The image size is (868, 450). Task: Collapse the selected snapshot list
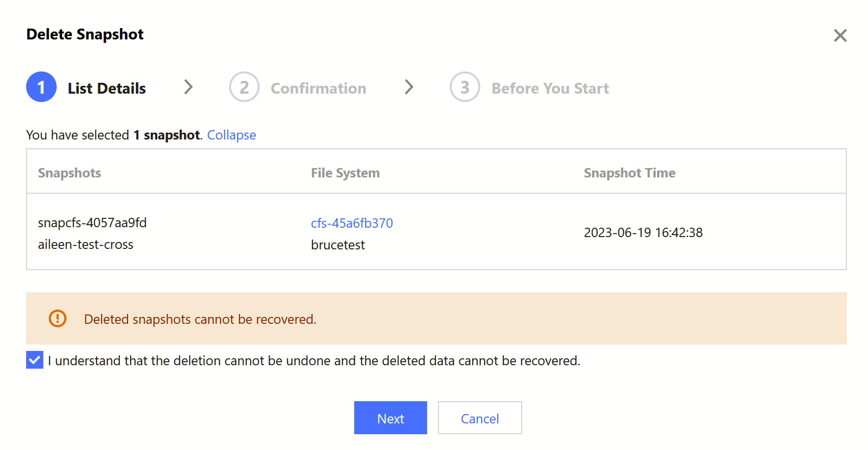click(231, 135)
